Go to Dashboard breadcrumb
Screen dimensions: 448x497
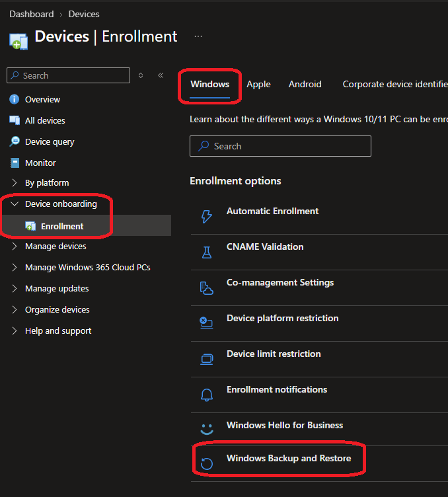point(31,14)
